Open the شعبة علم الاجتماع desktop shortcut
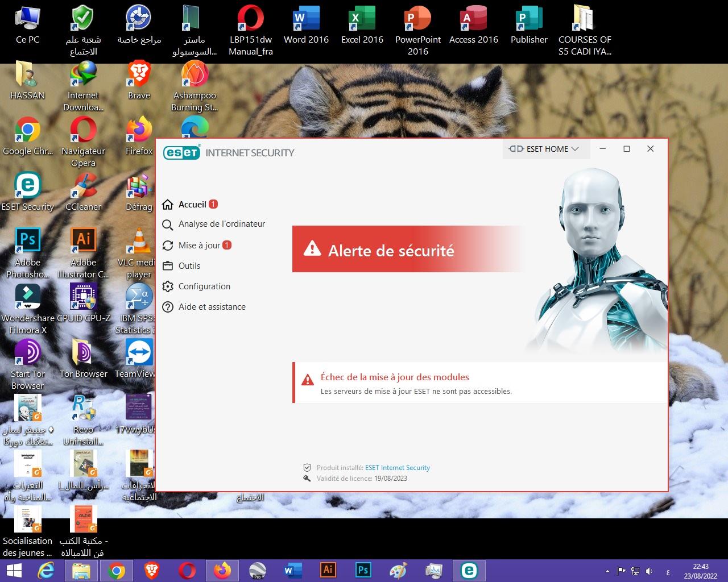 tap(83, 30)
